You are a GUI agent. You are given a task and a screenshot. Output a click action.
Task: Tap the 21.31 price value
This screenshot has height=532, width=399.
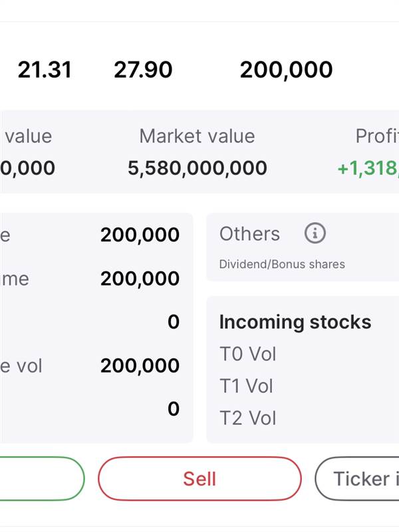[x=45, y=70]
